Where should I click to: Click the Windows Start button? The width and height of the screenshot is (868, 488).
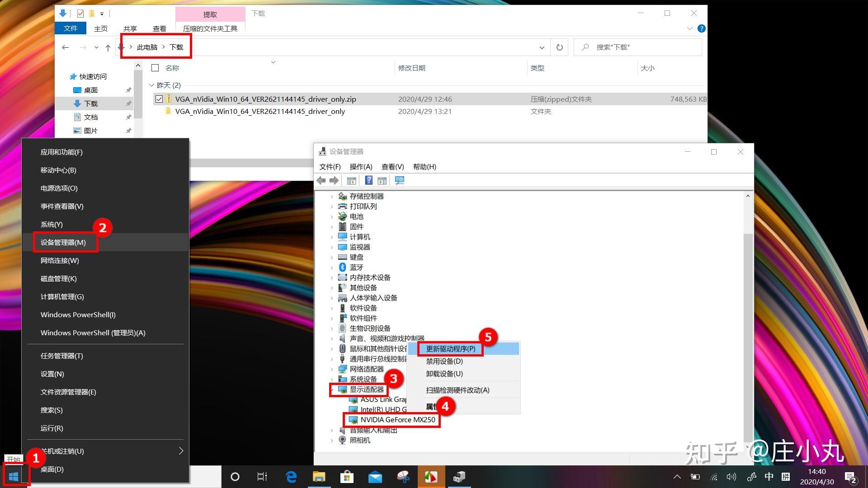click(x=14, y=476)
